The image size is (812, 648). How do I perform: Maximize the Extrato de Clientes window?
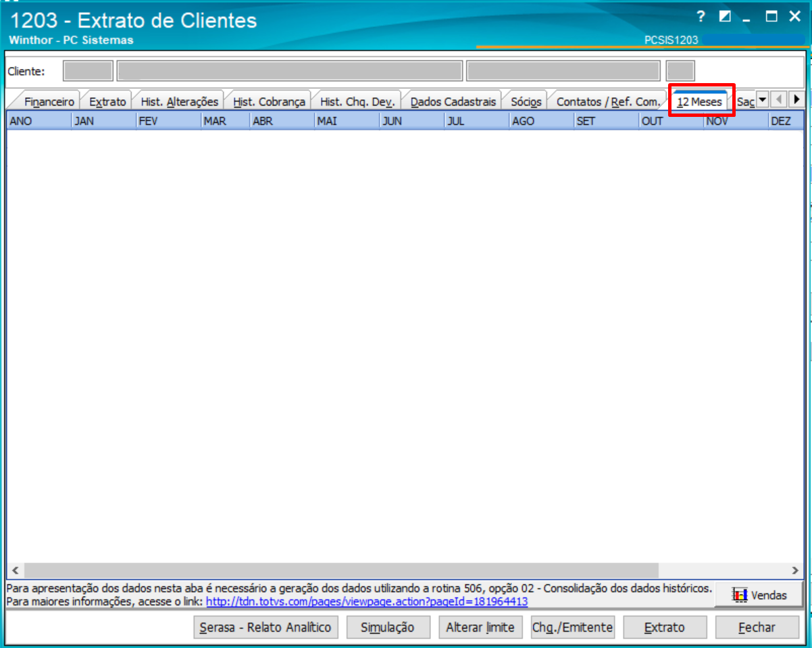tap(771, 17)
